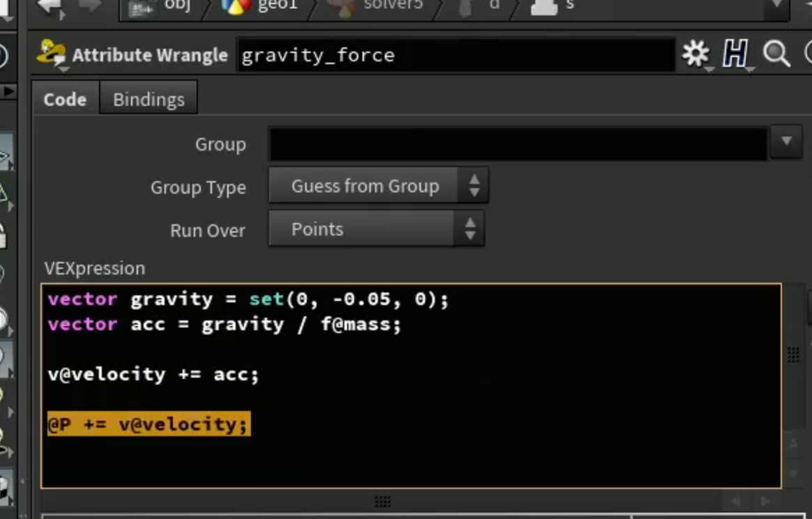Click the back navigation arrow
812x519 pixels.
click(x=49, y=7)
